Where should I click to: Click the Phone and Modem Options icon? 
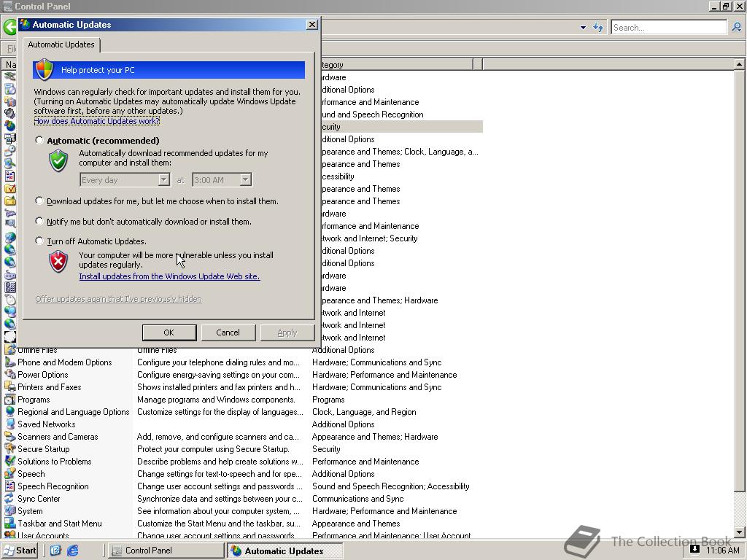coord(10,362)
